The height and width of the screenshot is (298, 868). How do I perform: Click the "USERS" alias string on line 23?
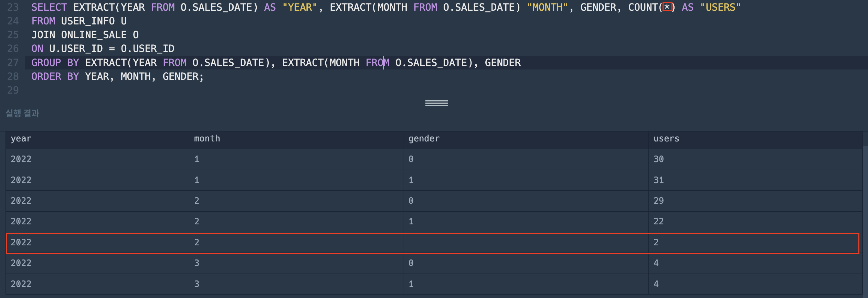[x=720, y=7]
